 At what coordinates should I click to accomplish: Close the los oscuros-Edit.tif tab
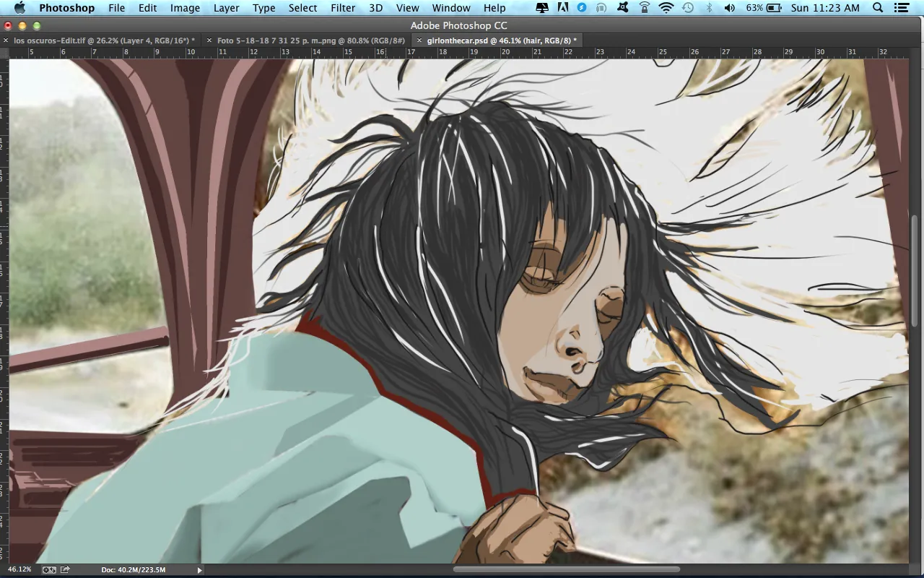6,40
